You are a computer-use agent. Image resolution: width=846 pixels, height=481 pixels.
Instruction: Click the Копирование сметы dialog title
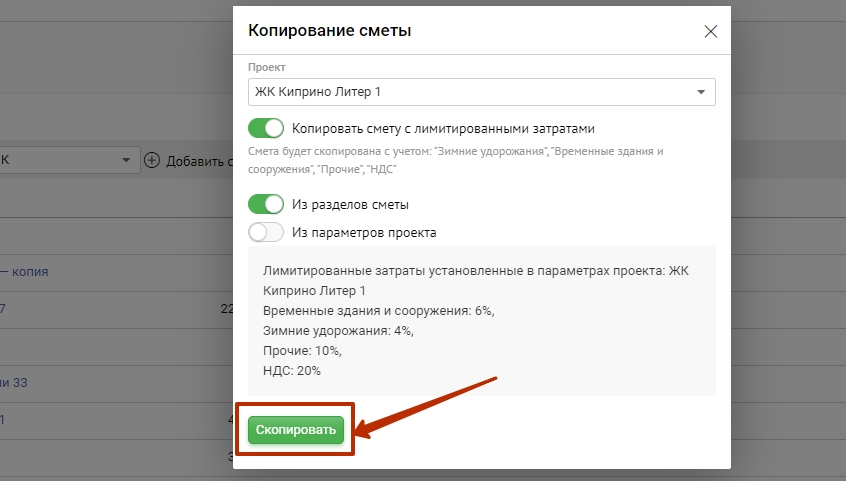pyautogui.click(x=330, y=31)
